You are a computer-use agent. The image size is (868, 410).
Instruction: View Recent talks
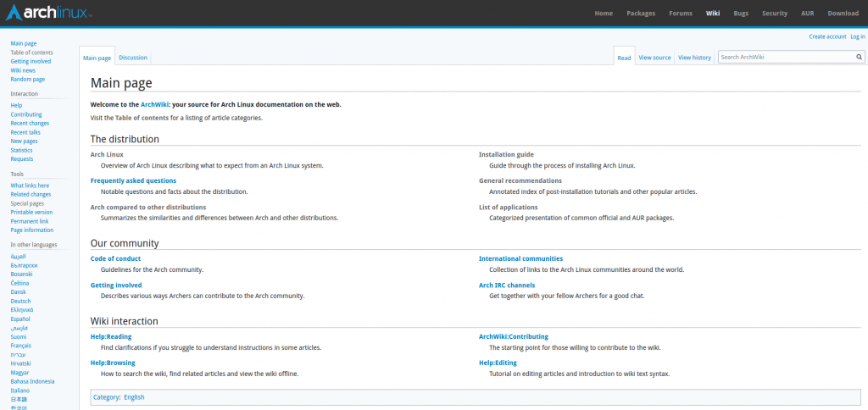point(25,132)
